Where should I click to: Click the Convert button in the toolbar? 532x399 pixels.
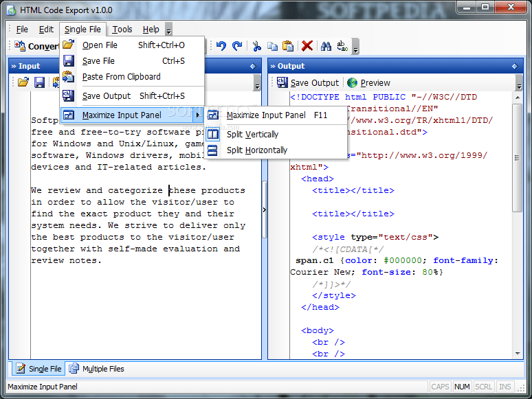36,46
